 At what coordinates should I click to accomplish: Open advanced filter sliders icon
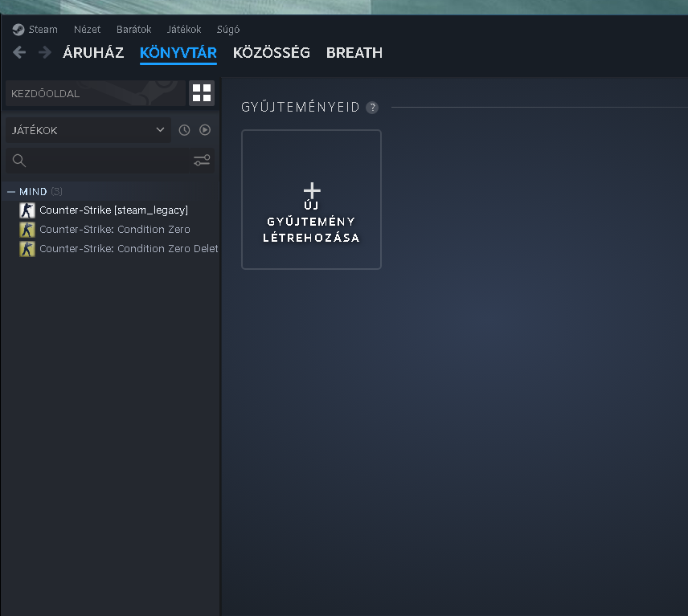click(x=202, y=161)
